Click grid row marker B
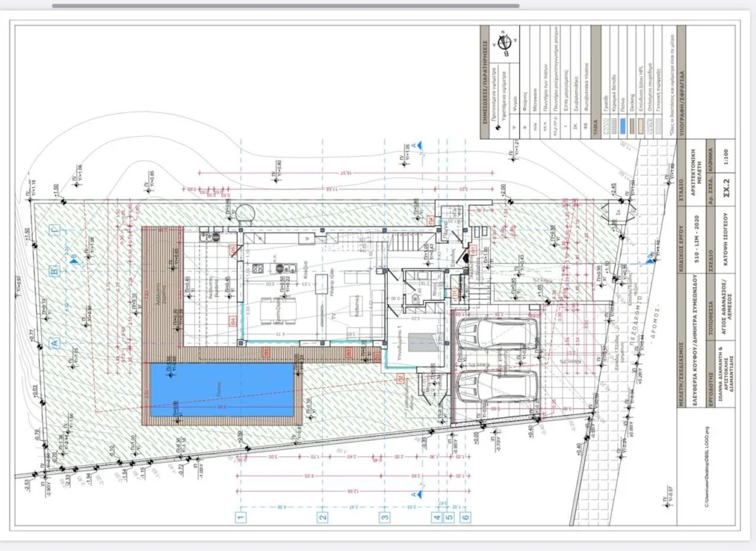The height and width of the screenshot is (551, 756). [x=55, y=271]
